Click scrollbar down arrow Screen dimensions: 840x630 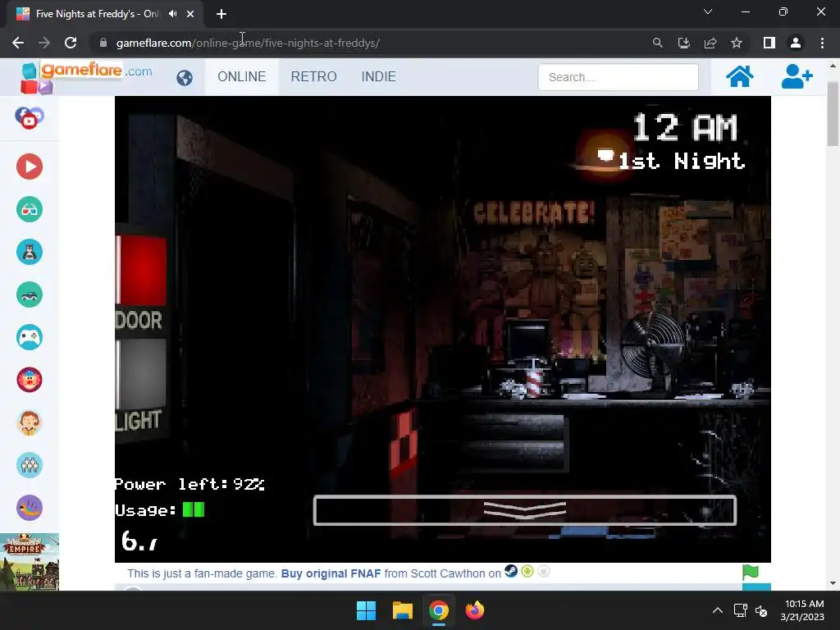coord(833,583)
